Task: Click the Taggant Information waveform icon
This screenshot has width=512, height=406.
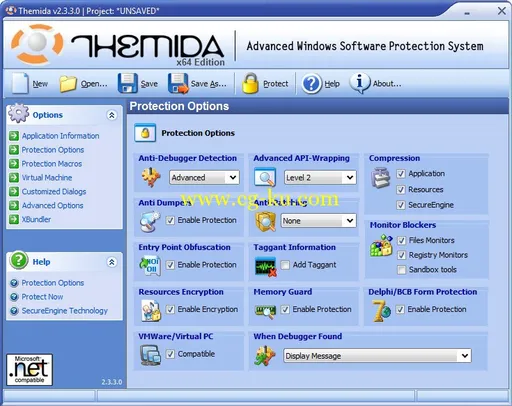Action: click(265, 266)
